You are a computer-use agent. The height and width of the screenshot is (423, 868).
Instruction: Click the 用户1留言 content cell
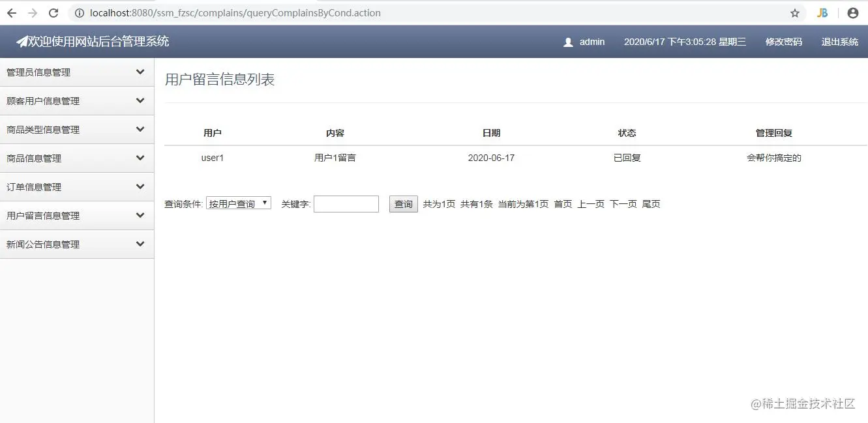(x=335, y=158)
